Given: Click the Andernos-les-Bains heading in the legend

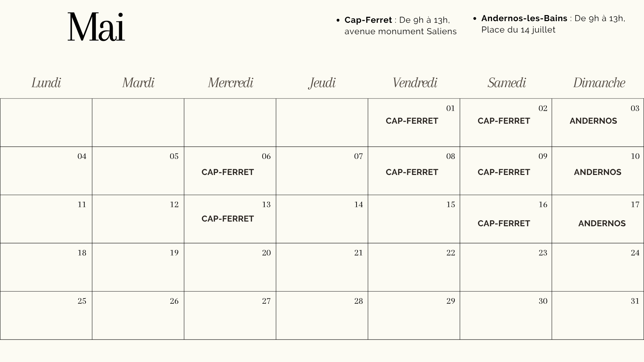Looking at the screenshot, I should coord(524,18).
